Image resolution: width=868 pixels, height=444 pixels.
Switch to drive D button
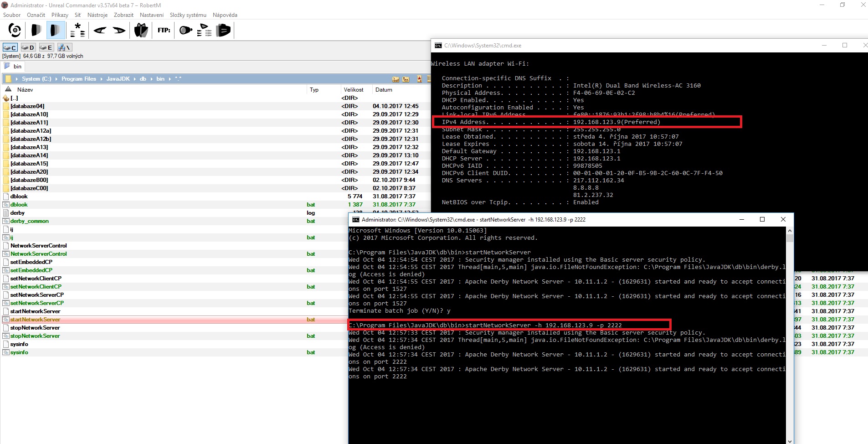tap(28, 47)
